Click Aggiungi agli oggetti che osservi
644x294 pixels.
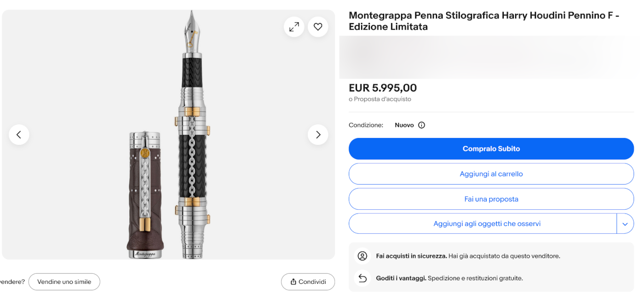click(x=487, y=224)
